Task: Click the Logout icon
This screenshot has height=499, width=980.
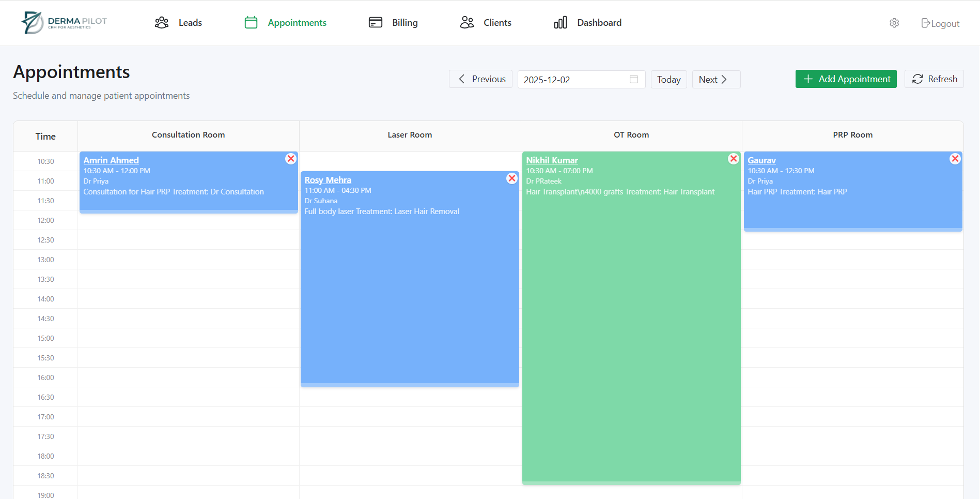Action: [x=925, y=23]
